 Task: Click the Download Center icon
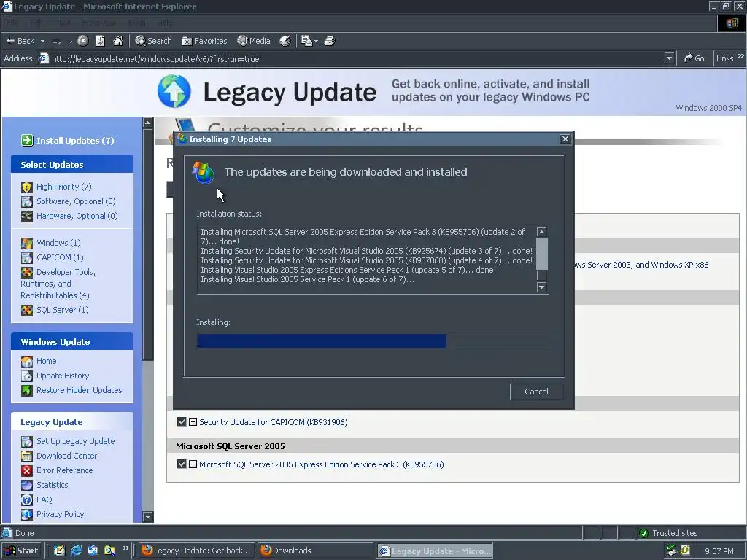[27, 456]
